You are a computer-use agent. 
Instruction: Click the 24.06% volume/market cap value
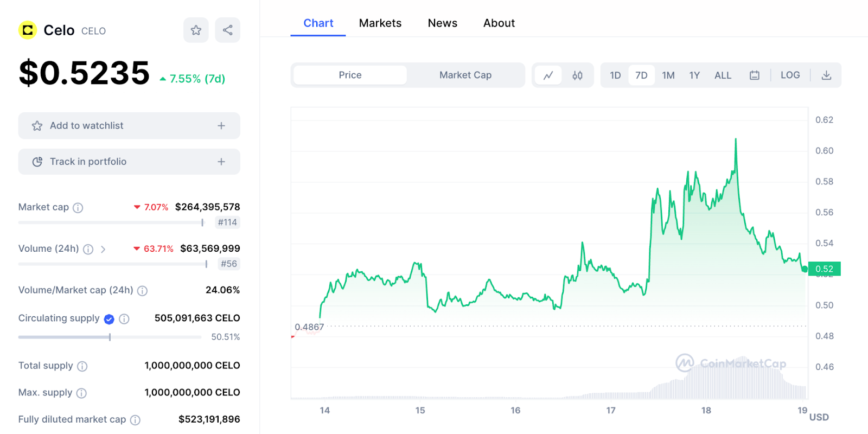click(x=222, y=290)
